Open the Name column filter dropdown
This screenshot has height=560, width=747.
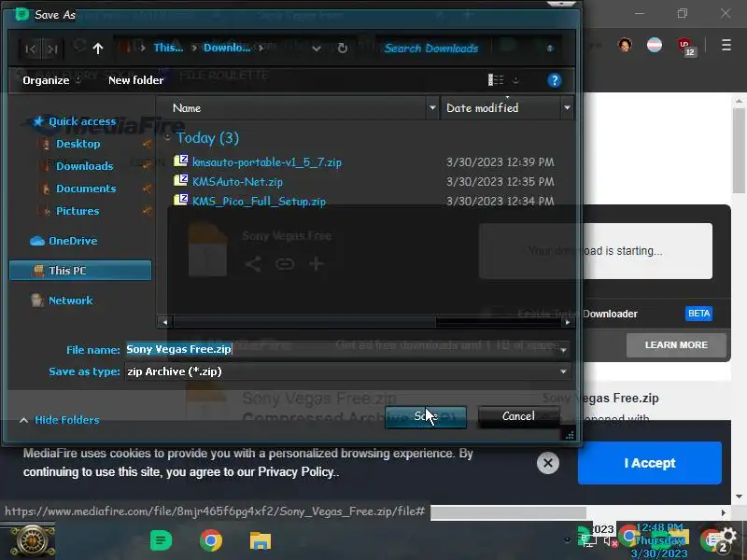pyautogui.click(x=432, y=108)
